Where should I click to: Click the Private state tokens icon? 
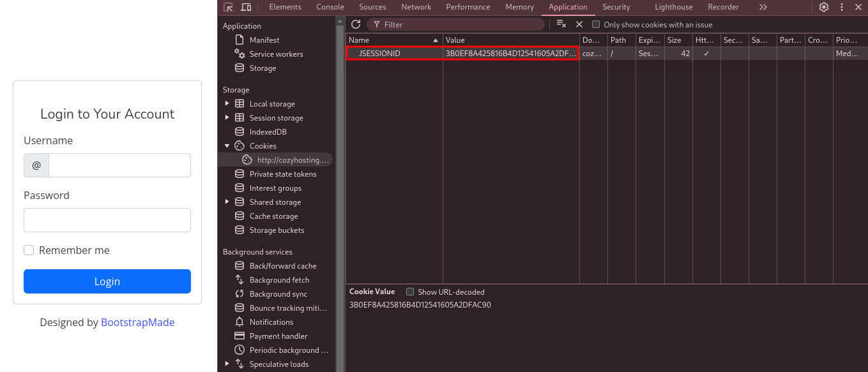point(240,174)
